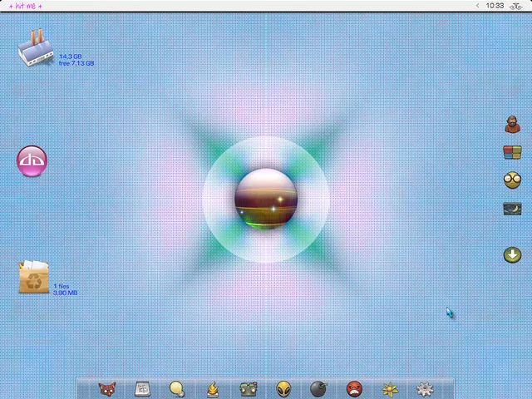Click the angry red face dock icon

pos(354,388)
